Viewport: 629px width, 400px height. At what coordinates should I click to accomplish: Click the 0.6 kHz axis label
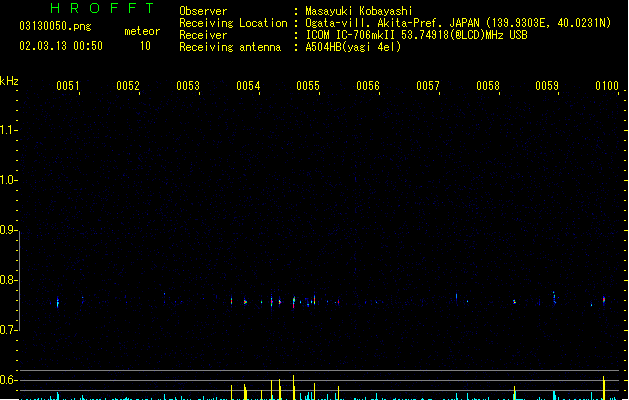(x=8, y=380)
